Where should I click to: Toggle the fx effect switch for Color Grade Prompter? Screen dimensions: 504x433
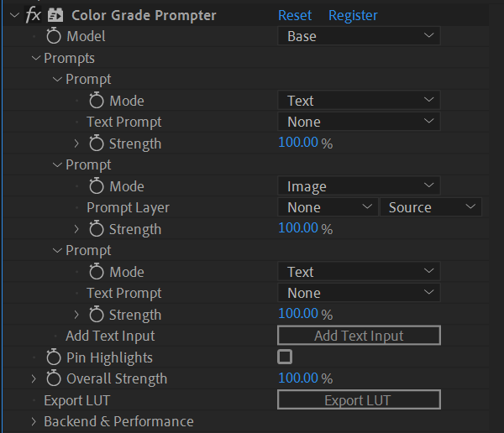click(34, 15)
